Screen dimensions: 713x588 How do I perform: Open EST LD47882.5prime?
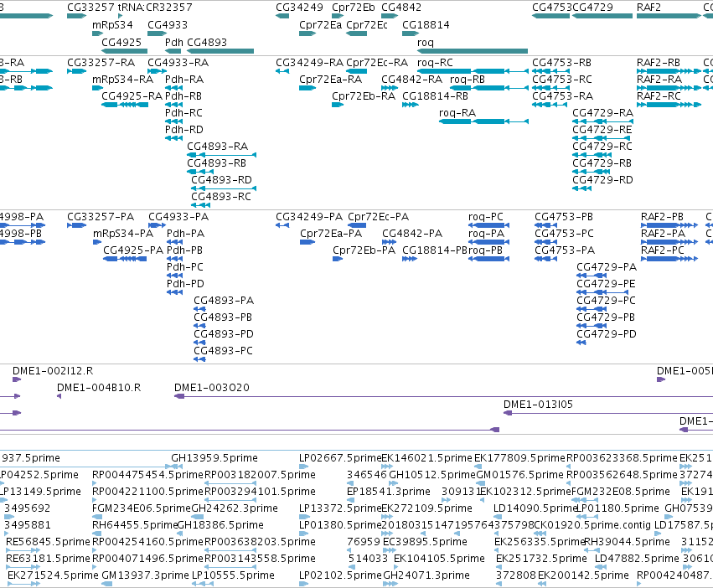pos(637,559)
